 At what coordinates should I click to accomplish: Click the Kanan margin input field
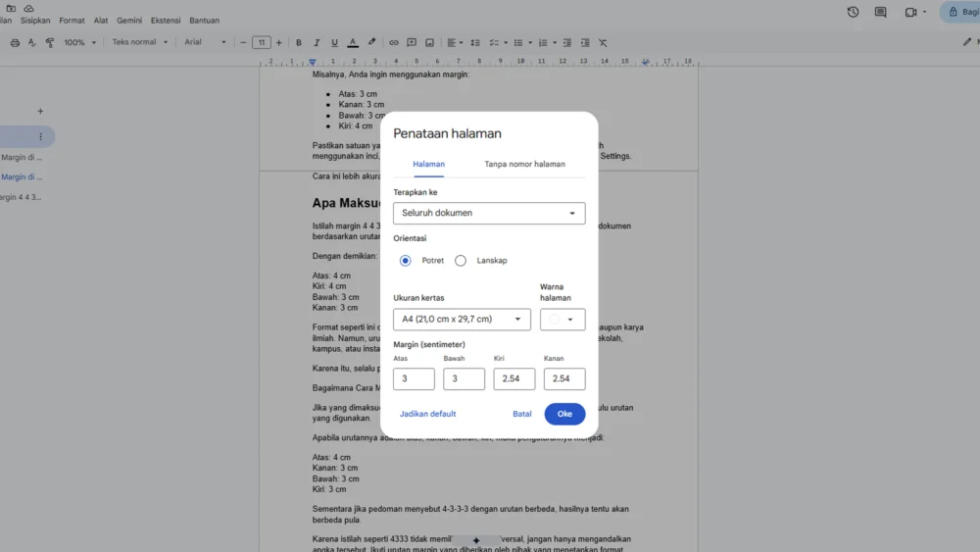click(x=564, y=378)
